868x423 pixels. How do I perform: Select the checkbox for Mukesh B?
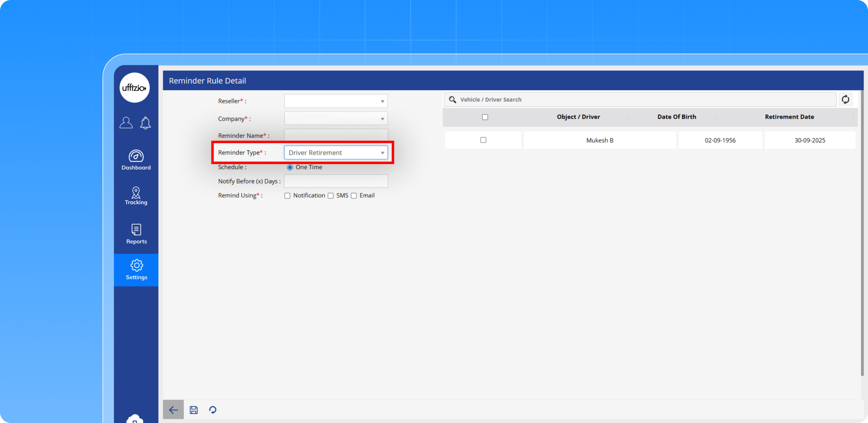483,140
